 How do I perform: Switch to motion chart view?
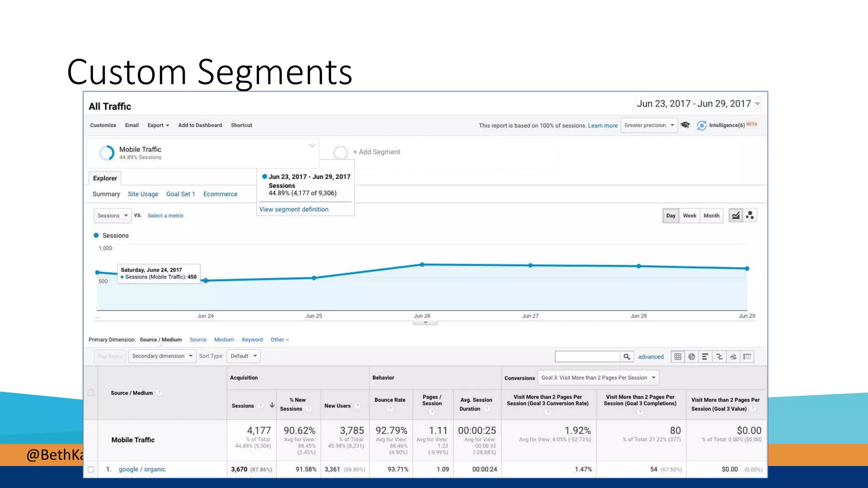pyautogui.click(x=750, y=216)
